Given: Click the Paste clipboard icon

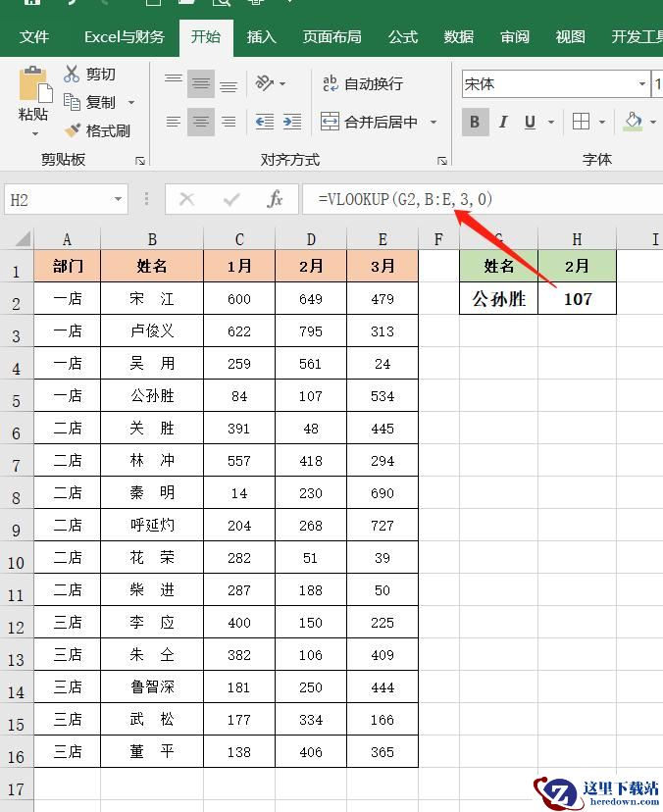Looking at the screenshot, I should [34, 84].
